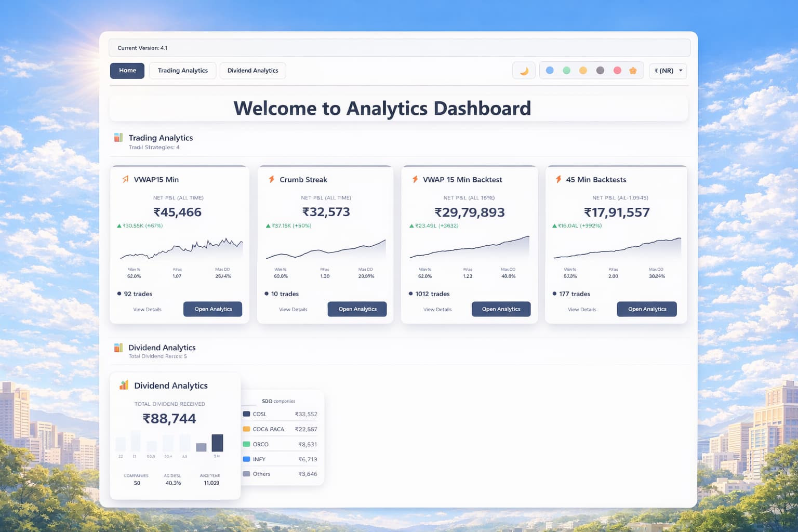Select the INFY row in the companies list
The image size is (798, 532).
(x=280, y=459)
